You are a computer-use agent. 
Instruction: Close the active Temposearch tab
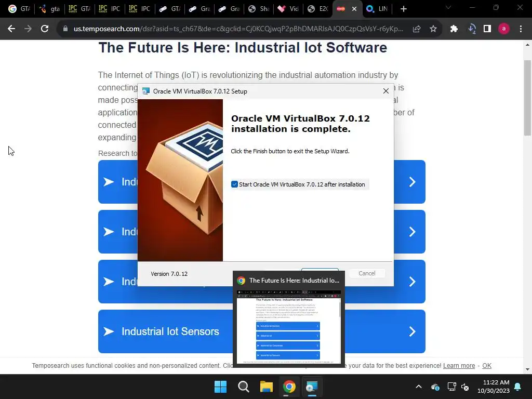(x=354, y=9)
